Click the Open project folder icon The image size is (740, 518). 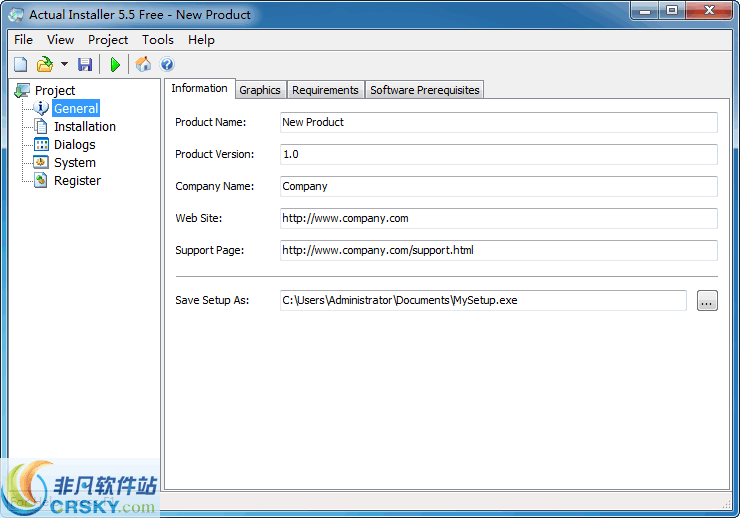coord(45,64)
